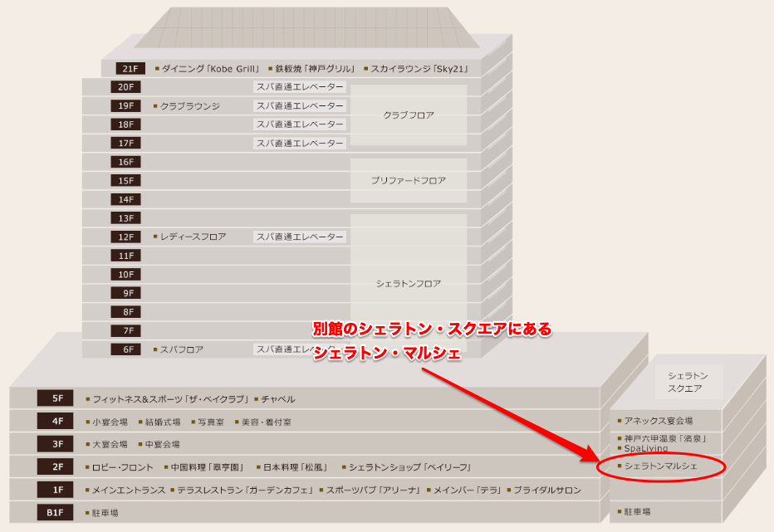Image resolution: width=774 pixels, height=532 pixels.
Task: Click 美容・着付室 on 4F
Action: click(x=267, y=422)
